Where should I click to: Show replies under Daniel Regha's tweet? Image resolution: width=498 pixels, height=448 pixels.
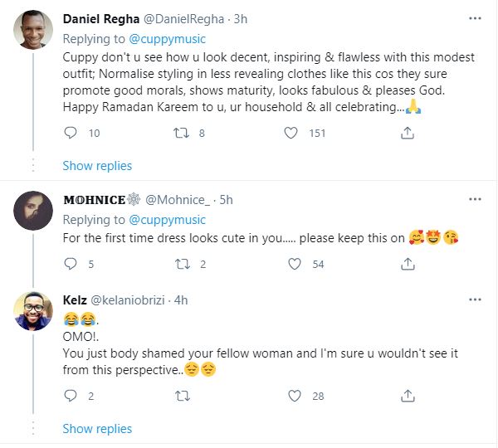pos(97,165)
